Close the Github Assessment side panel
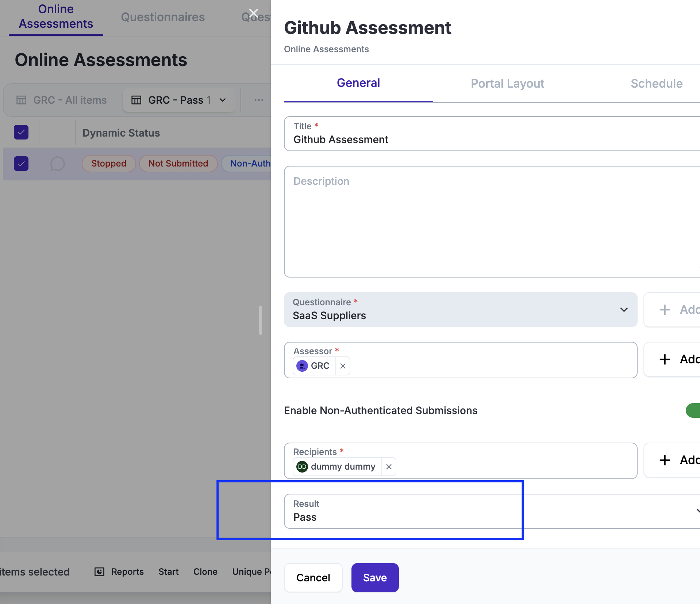The height and width of the screenshot is (604, 700). tap(253, 14)
